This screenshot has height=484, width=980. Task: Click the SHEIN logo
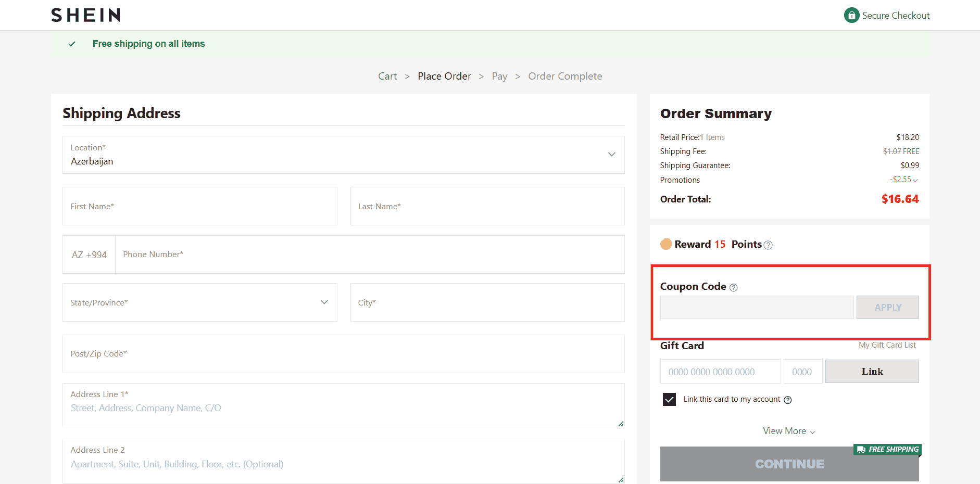coord(86,15)
